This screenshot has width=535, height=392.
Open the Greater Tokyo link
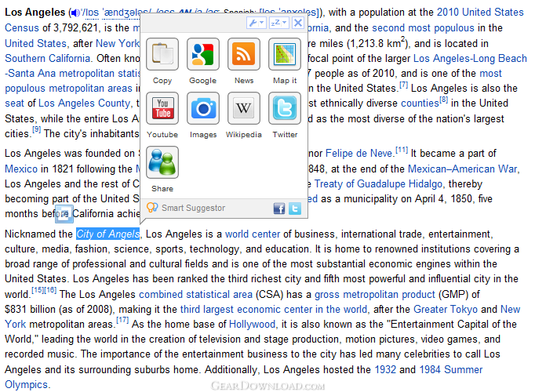pos(446,309)
